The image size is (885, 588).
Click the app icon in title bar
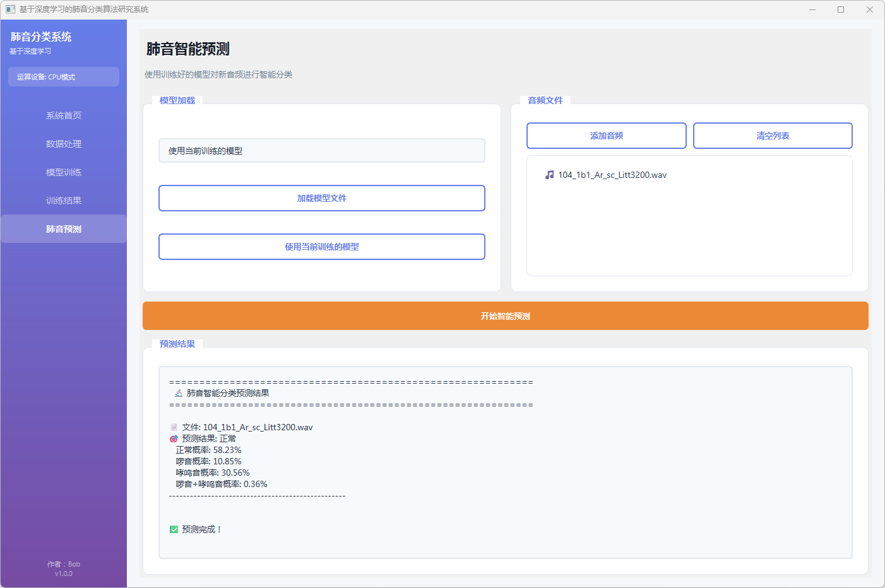tap(10, 9)
